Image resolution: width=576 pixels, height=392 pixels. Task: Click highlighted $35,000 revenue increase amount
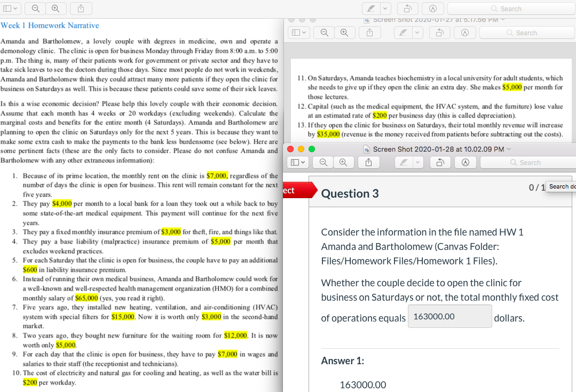(x=328, y=134)
